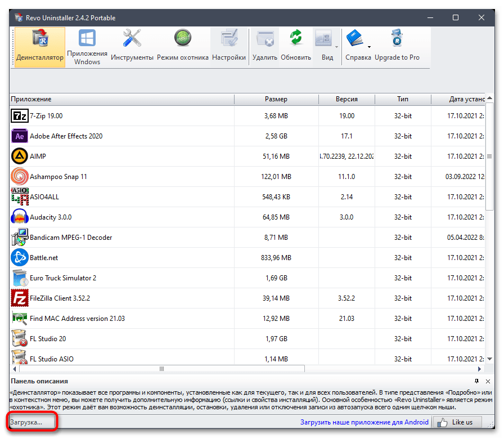Close the Панель описания panel
Viewport: 504px width, 438px height.
(x=487, y=381)
